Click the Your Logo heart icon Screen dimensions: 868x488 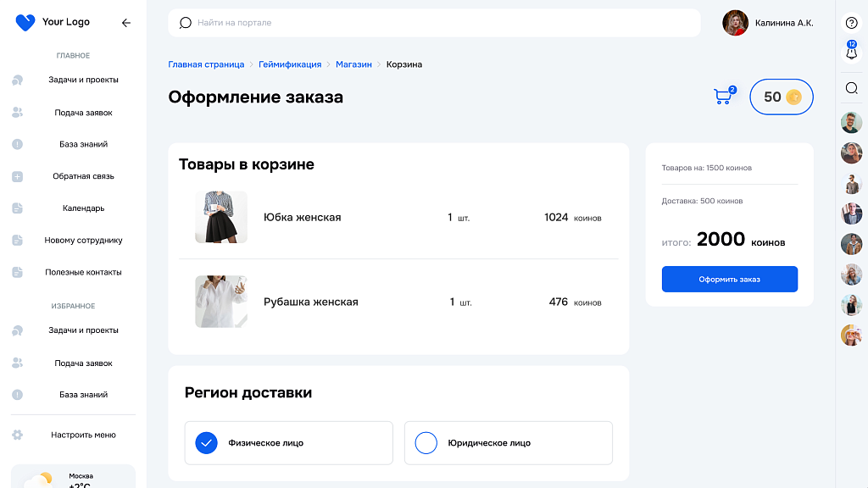[25, 21]
